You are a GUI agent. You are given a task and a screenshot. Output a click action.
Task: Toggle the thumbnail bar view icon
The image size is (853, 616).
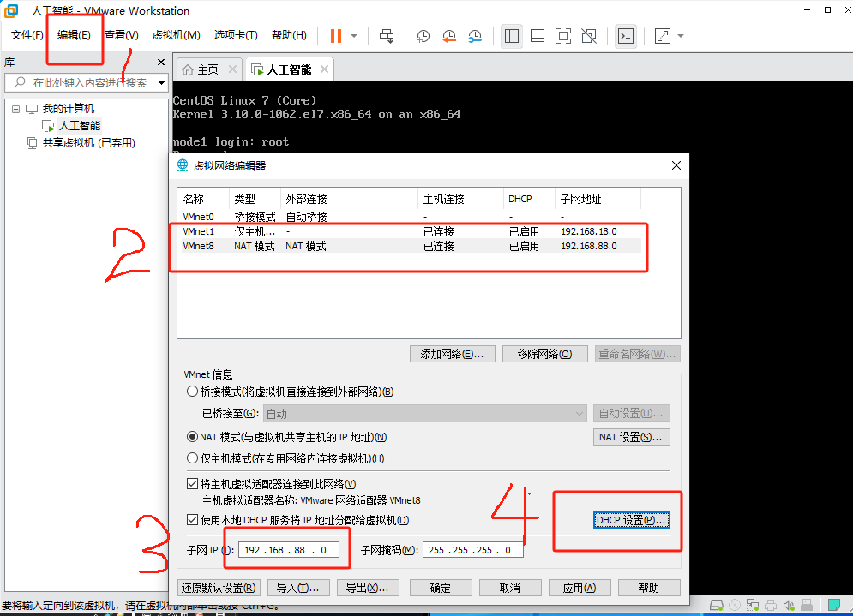point(538,36)
